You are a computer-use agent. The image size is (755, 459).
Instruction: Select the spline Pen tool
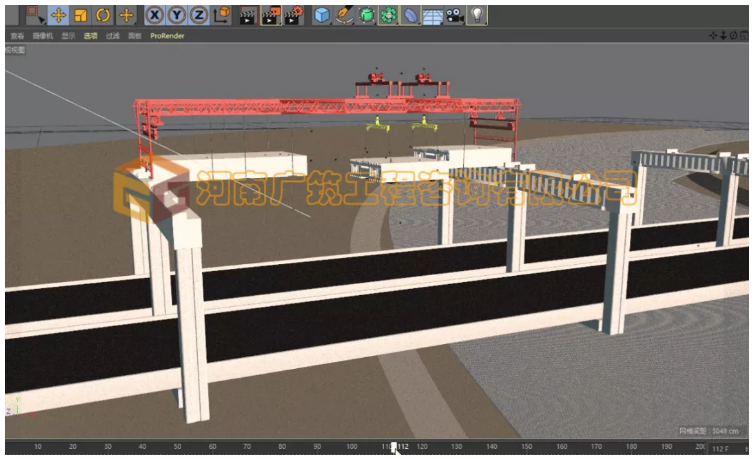point(344,15)
